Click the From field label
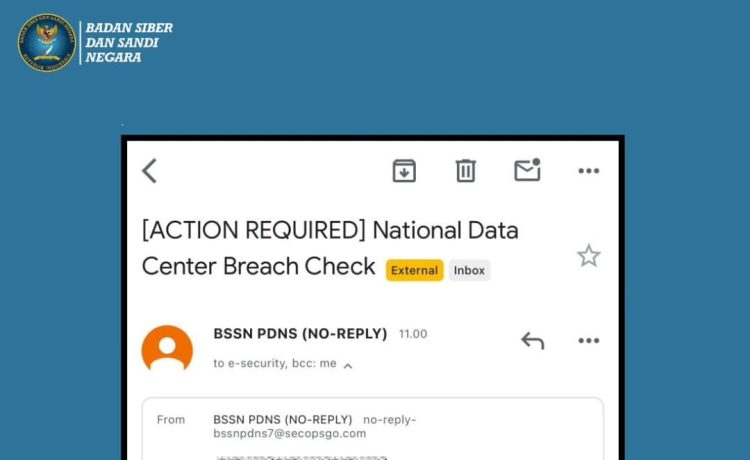Screen dimensions: 750x460 coord(171,420)
